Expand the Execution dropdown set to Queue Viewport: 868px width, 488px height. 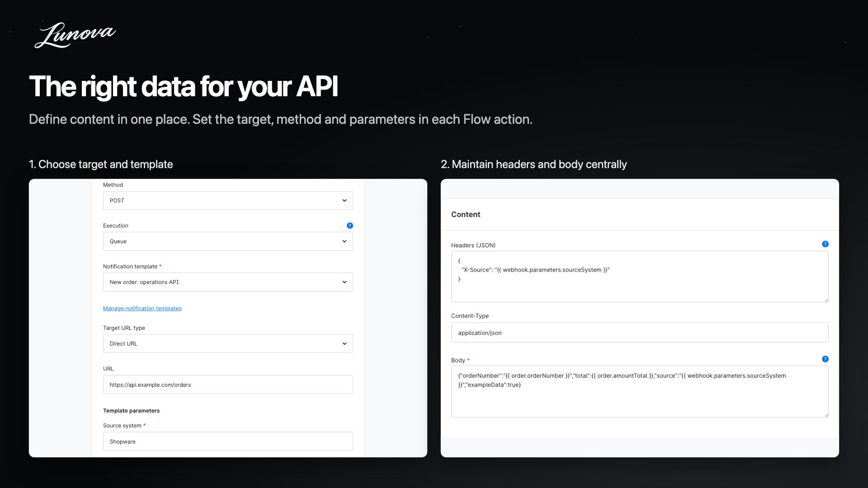228,241
